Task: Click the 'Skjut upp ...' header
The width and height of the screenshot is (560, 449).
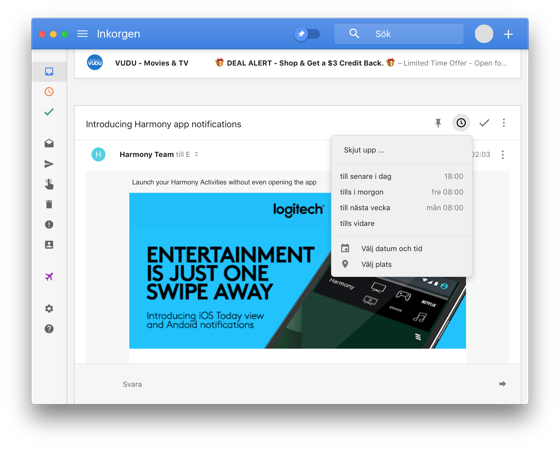Action: [x=364, y=150]
